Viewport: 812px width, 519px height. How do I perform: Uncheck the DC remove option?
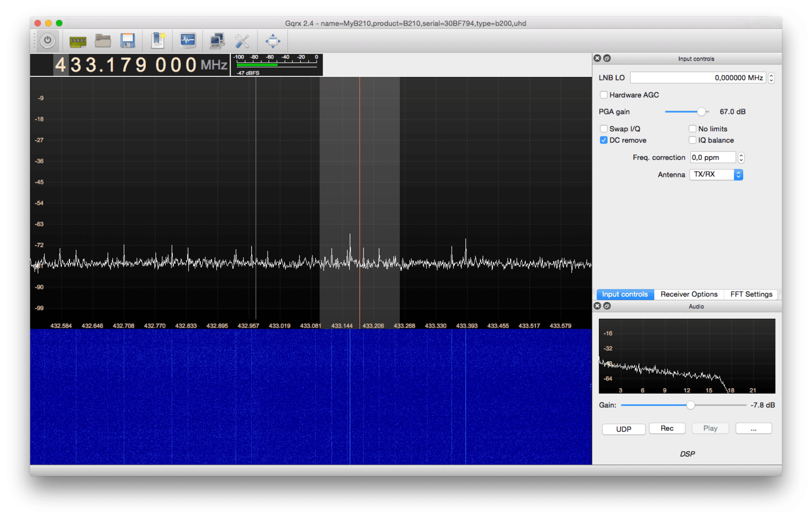click(604, 140)
